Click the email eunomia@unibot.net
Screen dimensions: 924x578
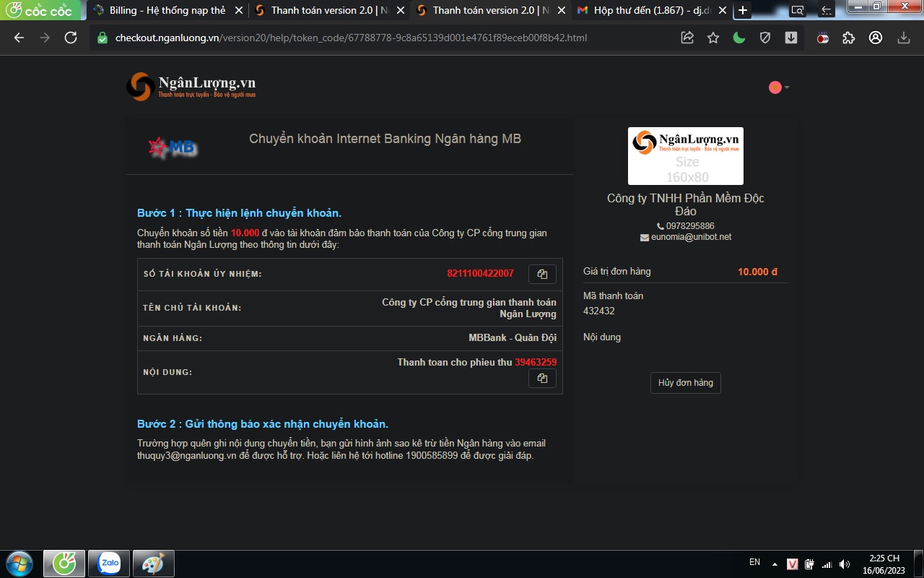point(691,237)
